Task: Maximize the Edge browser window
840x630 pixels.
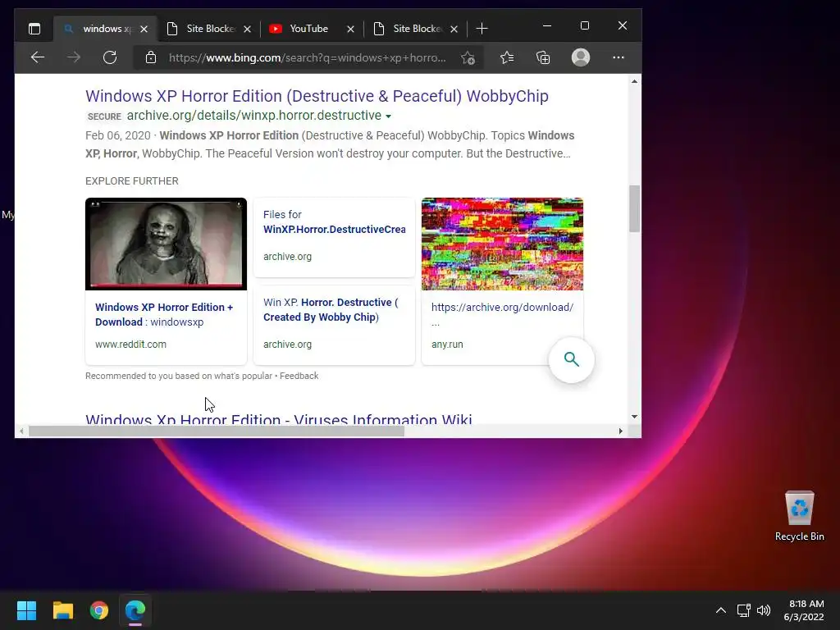Action: tap(584, 25)
